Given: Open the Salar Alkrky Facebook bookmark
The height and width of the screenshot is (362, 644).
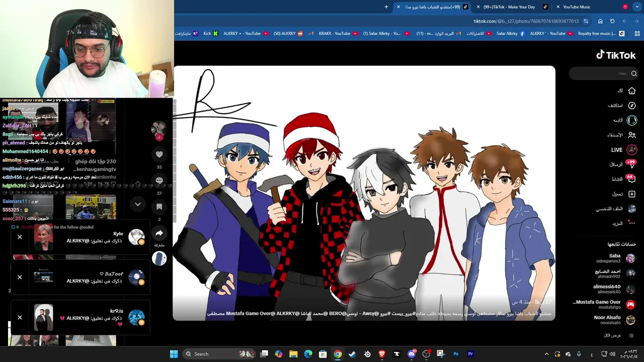Looking at the screenshot, I should pyautogui.click(x=510, y=34).
